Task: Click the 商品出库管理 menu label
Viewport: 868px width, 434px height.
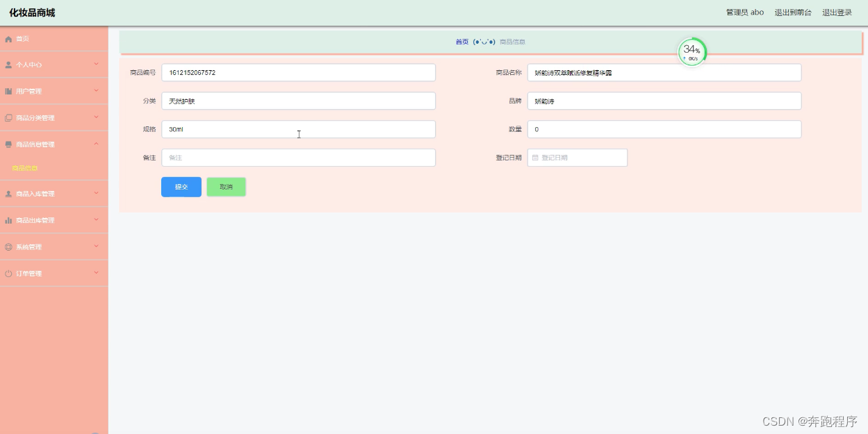Action: pos(35,220)
